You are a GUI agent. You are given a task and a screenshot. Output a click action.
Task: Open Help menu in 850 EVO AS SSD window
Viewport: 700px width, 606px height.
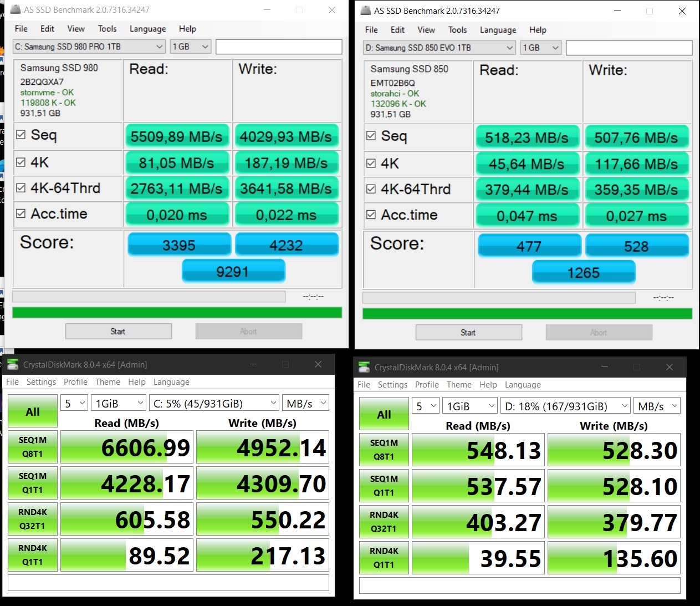[538, 30]
